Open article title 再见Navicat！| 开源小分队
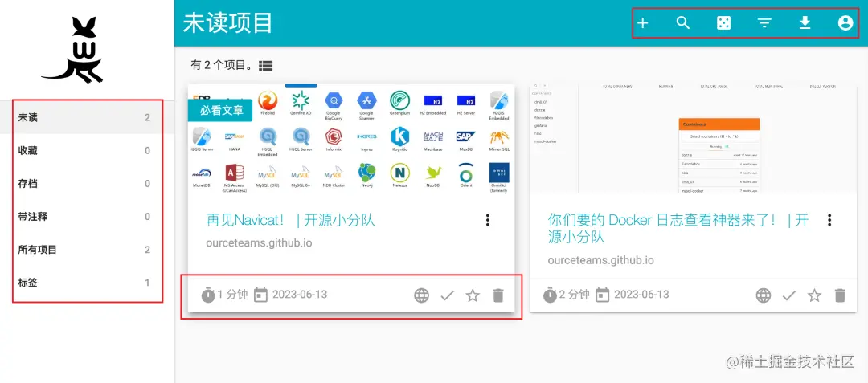 pyautogui.click(x=291, y=221)
